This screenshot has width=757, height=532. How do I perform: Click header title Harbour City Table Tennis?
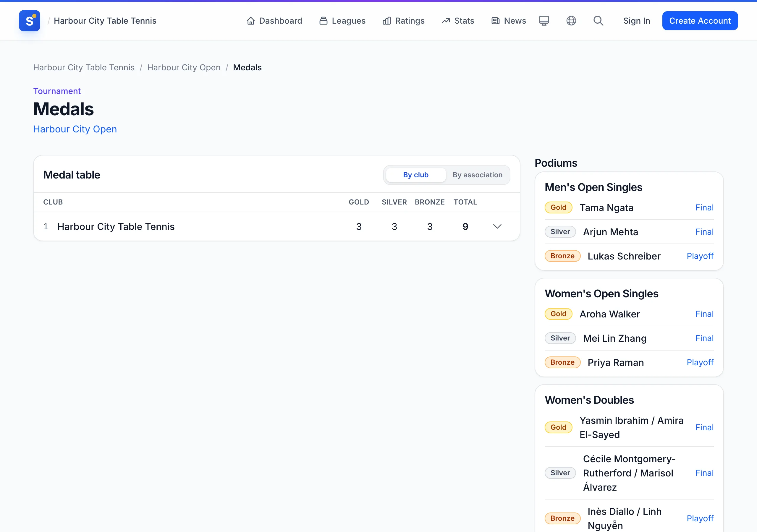105,21
